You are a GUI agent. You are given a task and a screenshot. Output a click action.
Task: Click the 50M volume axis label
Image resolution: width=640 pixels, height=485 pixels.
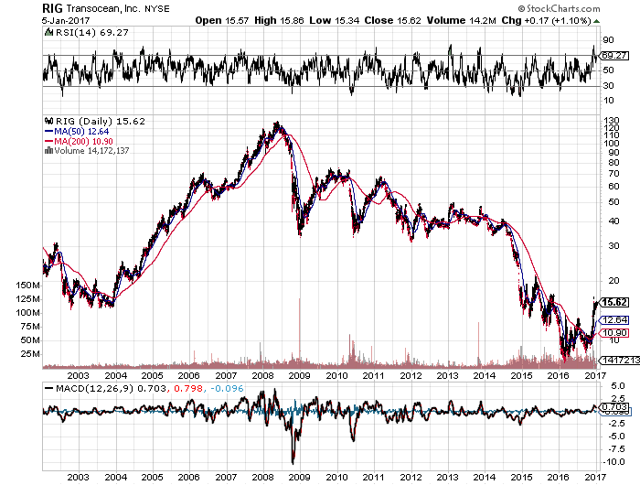coord(30,340)
